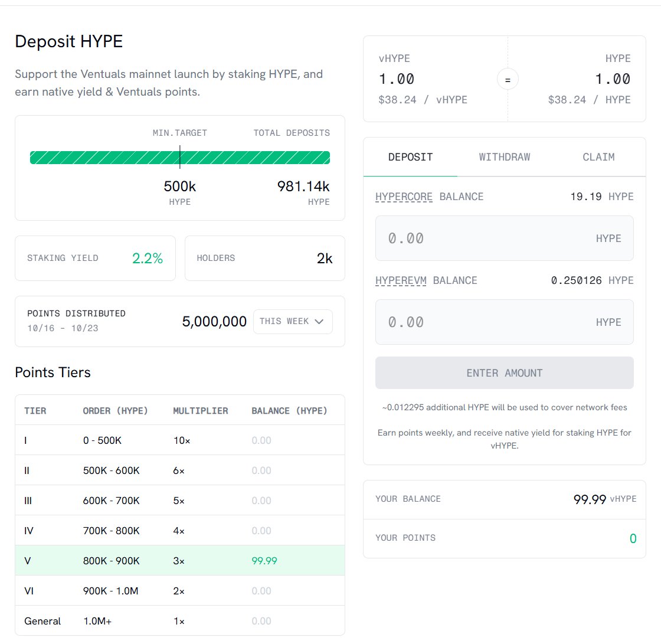Screen dimensions: 661x644
Task: Click the green total deposits progress bar
Action: (254, 158)
